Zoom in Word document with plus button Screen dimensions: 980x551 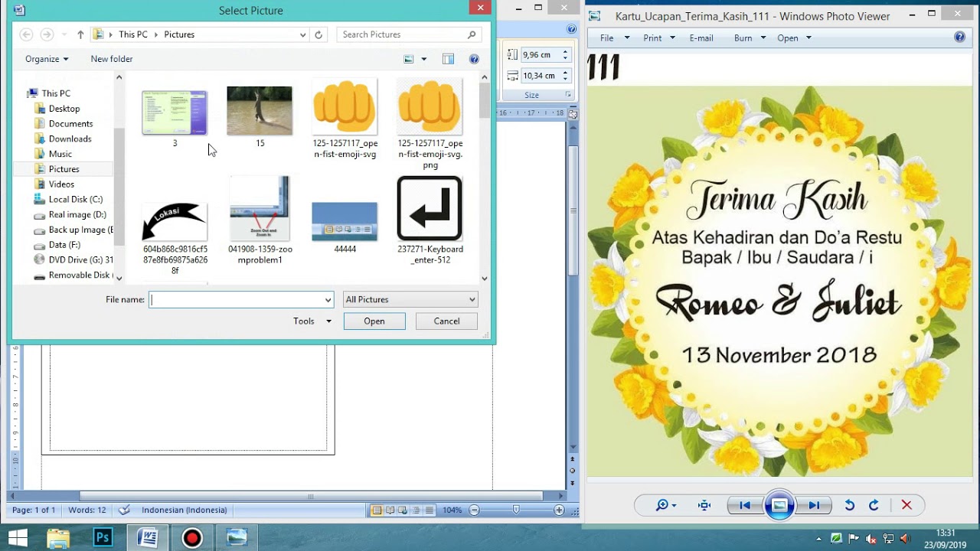click(559, 510)
